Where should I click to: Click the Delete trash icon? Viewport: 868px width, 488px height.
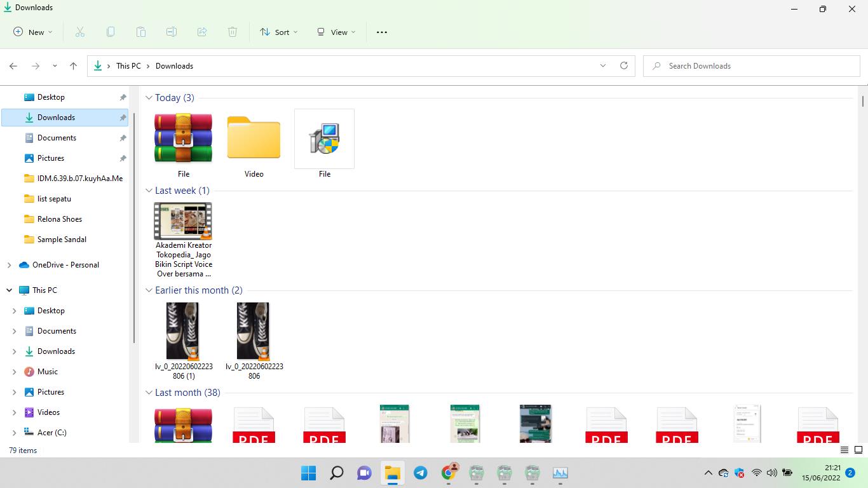click(233, 32)
